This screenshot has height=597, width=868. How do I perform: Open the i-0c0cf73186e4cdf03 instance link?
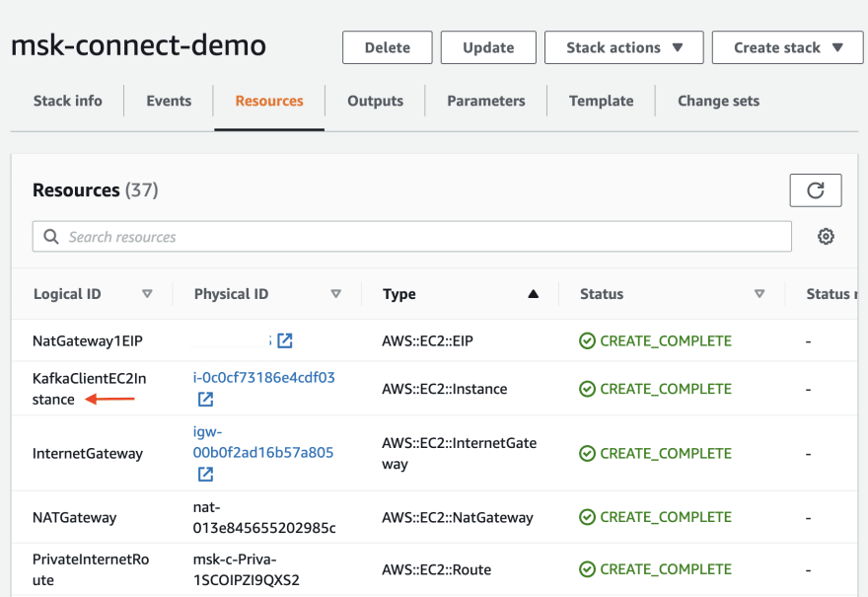pos(263,377)
